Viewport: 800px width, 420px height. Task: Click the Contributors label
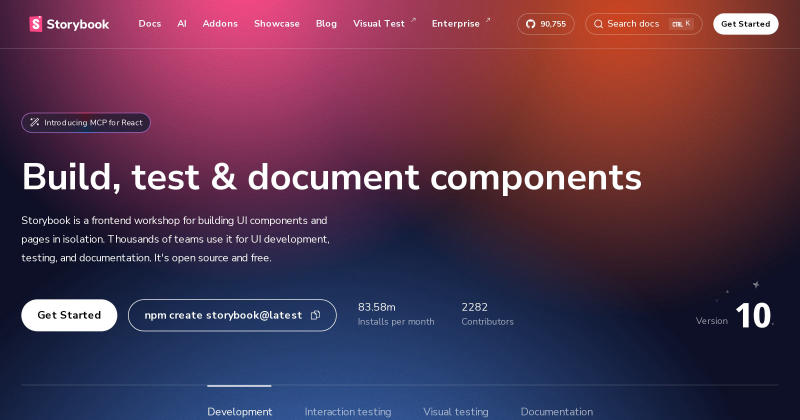coord(487,322)
